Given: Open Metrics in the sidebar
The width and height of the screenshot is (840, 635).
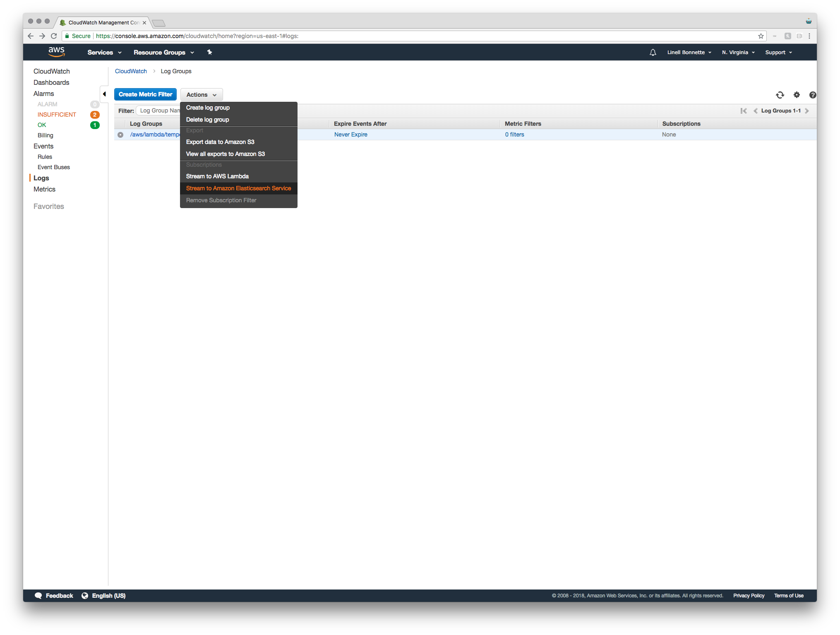Looking at the screenshot, I should tap(45, 189).
